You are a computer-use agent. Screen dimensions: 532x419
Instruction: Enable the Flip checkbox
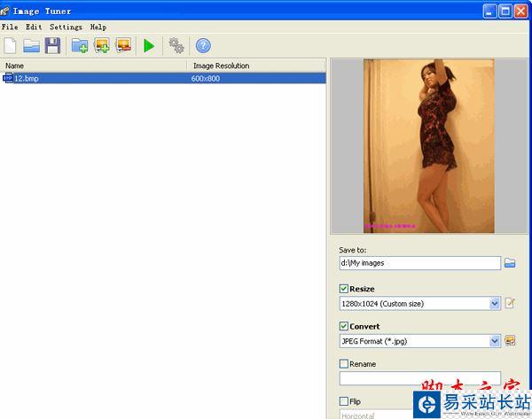point(344,401)
